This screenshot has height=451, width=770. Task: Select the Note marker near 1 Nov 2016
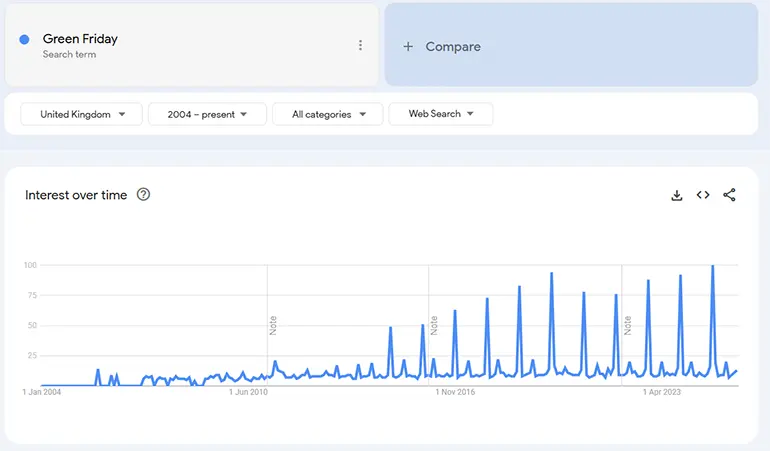(434, 325)
